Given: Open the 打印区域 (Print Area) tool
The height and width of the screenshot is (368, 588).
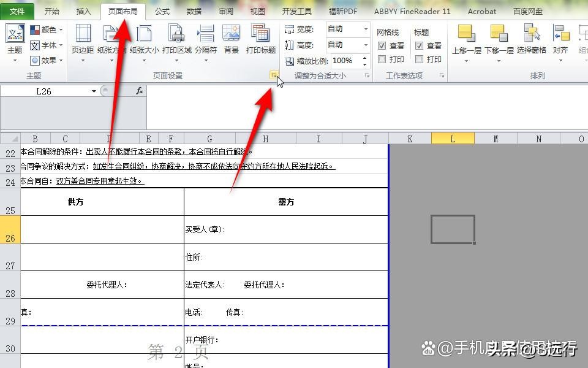Looking at the screenshot, I should pos(177,38).
